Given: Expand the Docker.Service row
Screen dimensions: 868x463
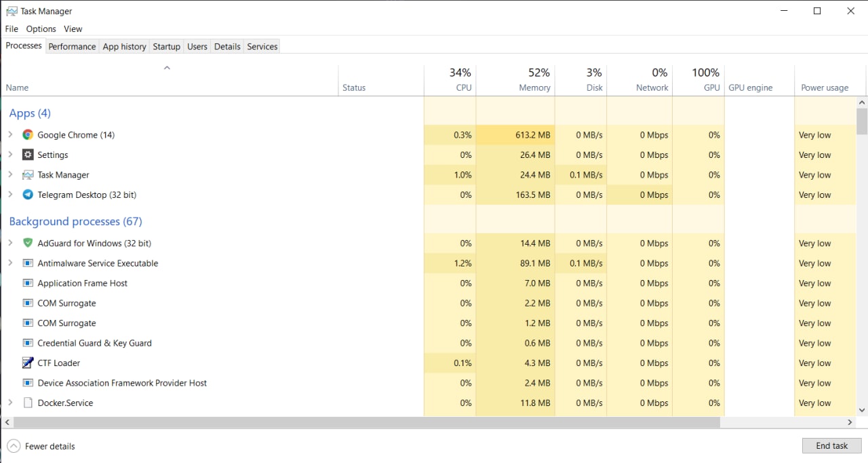Looking at the screenshot, I should coord(10,403).
